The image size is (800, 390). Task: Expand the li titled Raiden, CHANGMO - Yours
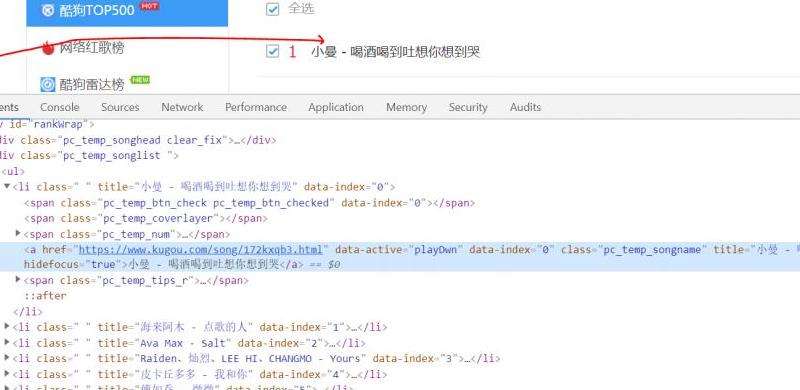click(7, 358)
